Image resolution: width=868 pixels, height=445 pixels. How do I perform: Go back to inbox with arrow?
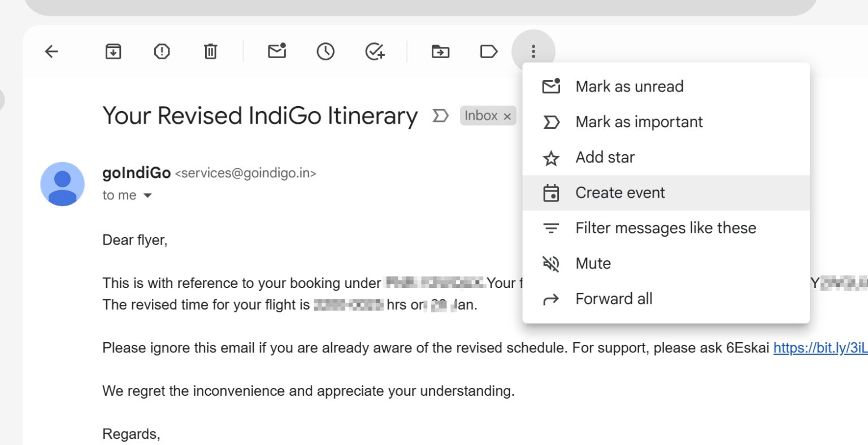(51, 52)
